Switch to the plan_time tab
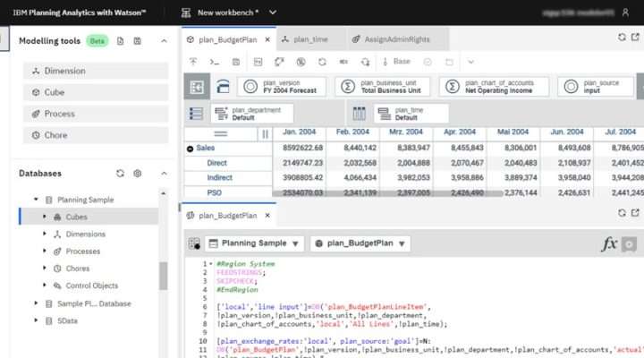The width and height of the screenshot is (644, 358). (310, 39)
